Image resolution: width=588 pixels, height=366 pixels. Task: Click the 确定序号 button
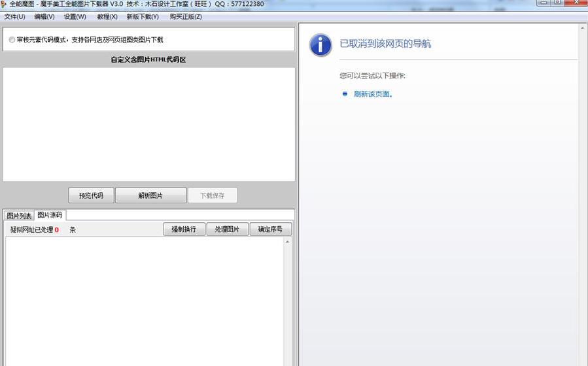(x=270, y=229)
